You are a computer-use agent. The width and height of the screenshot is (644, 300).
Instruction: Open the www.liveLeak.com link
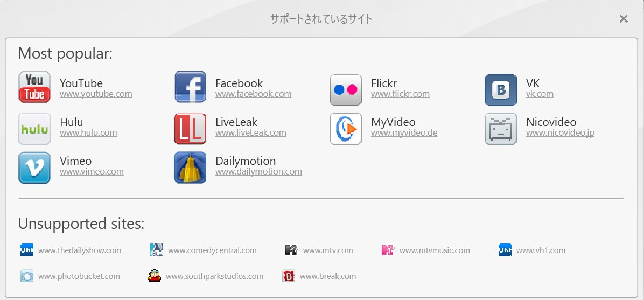pyautogui.click(x=251, y=132)
